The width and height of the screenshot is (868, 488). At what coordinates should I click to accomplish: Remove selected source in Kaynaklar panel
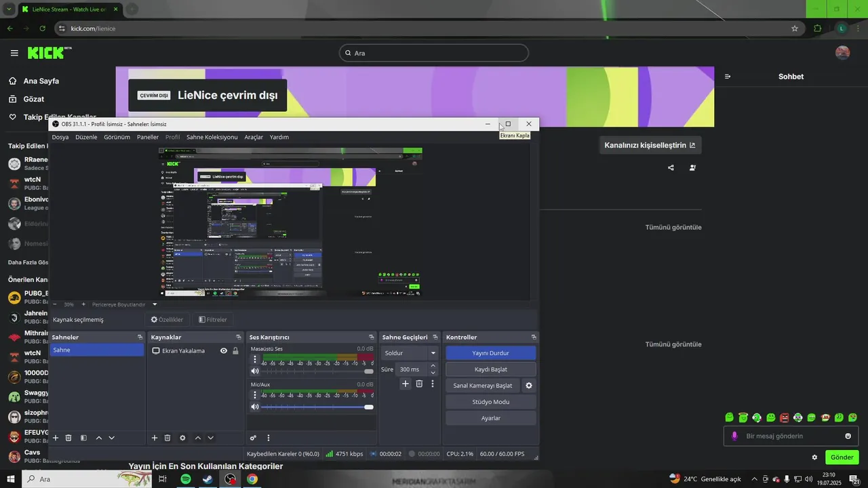[167, 438]
